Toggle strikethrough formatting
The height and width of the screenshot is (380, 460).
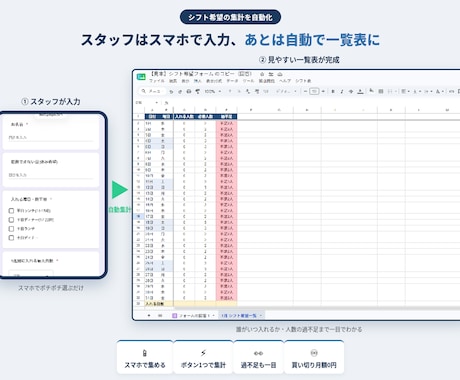click(x=351, y=91)
